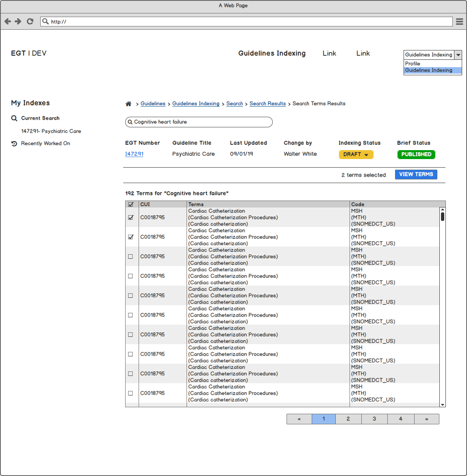Uncheck the first term row checkbox
467x476 pixels.
tap(130, 217)
